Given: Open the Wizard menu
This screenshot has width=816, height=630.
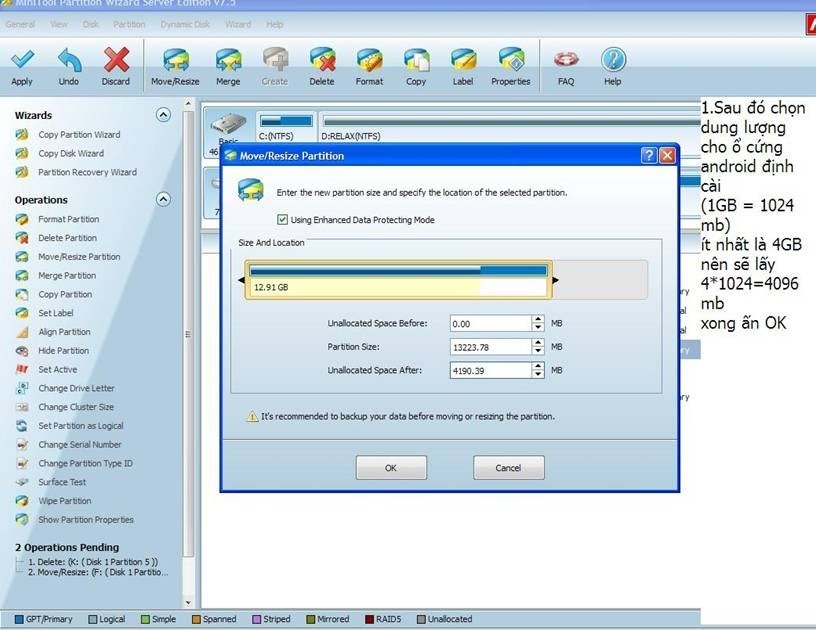Looking at the screenshot, I should click(238, 24).
